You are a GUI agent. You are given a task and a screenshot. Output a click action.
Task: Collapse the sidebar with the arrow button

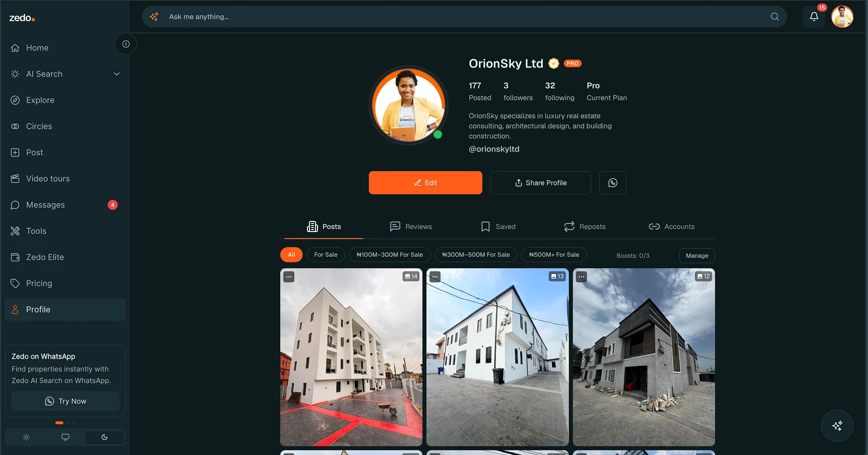tap(126, 44)
